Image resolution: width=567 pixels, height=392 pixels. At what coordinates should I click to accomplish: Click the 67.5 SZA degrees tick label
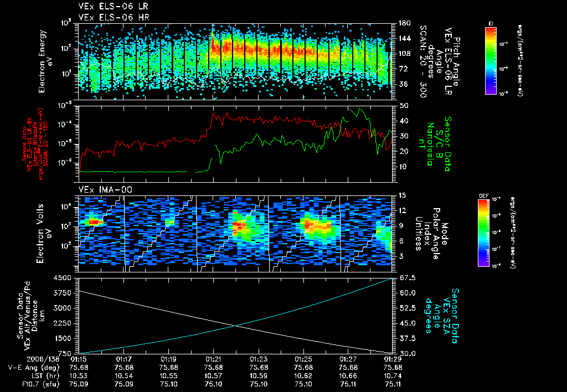(408, 278)
